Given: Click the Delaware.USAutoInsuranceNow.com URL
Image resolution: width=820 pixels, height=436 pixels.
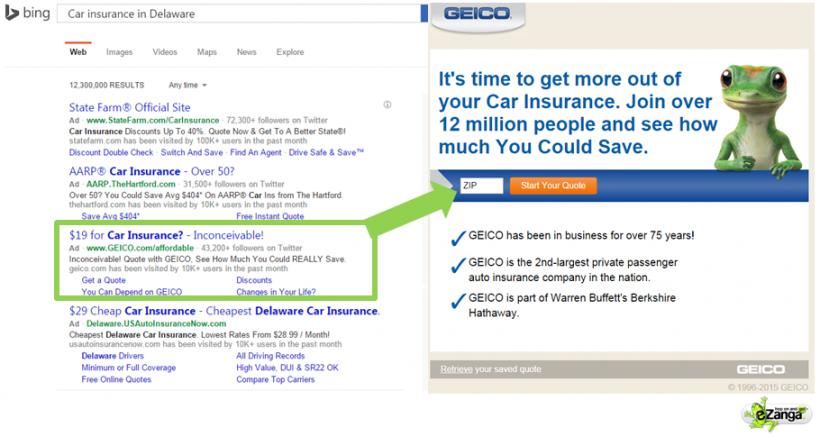Looking at the screenshot, I should pos(156,324).
